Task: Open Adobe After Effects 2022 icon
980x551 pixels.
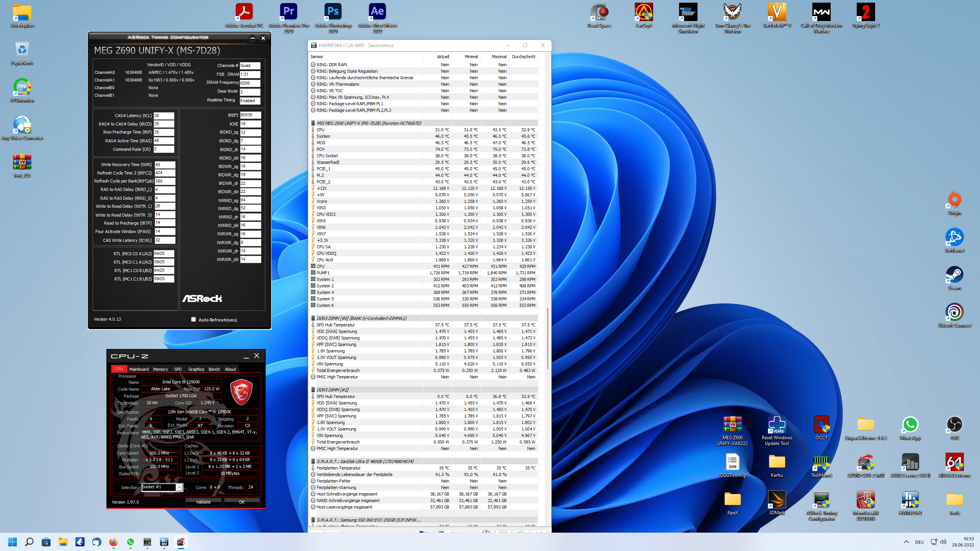Action: click(x=377, y=18)
